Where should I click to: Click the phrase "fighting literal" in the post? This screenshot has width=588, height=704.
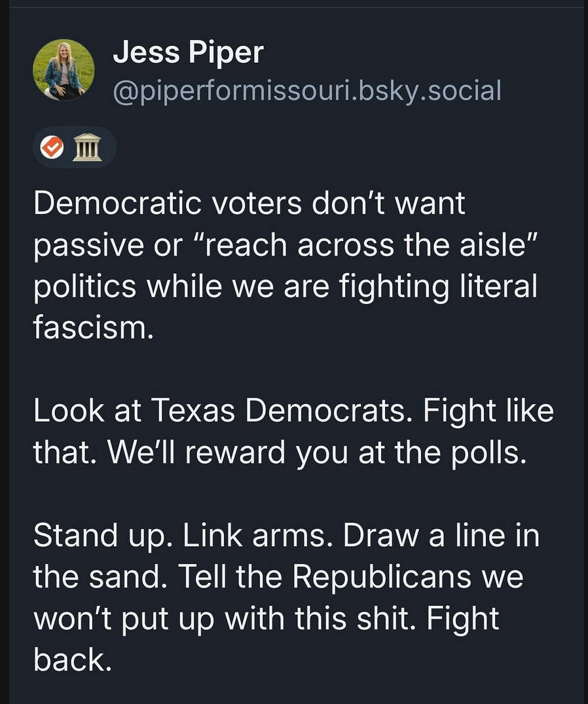coord(438,286)
